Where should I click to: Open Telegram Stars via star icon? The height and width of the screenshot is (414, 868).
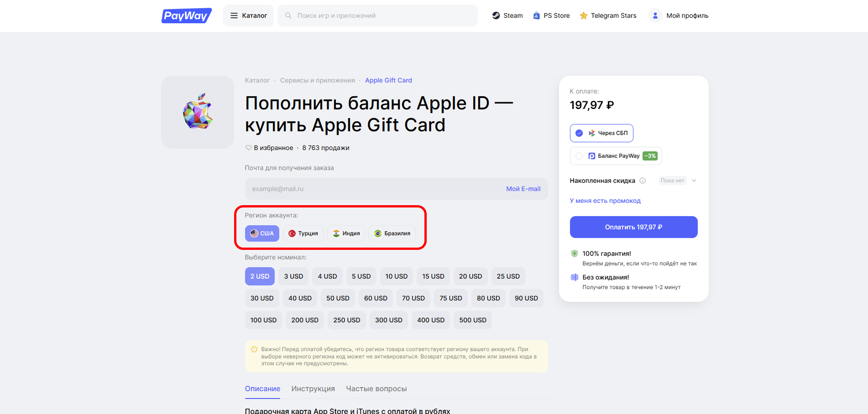point(583,16)
